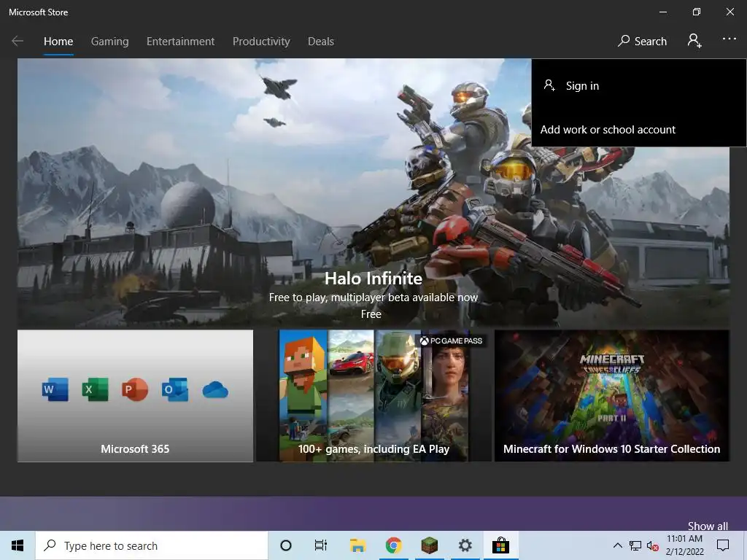Open the Windows Start menu
Image resolution: width=747 pixels, height=560 pixels.
click(x=18, y=545)
